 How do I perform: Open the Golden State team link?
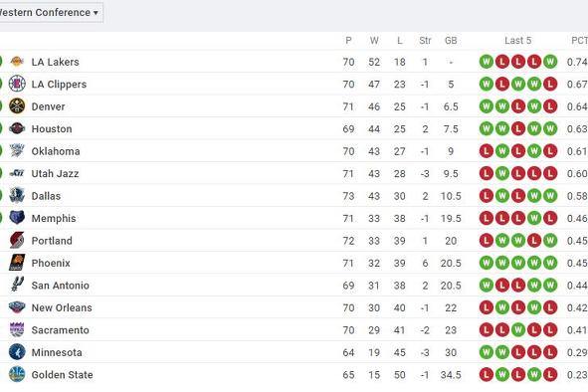(x=63, y=375)
